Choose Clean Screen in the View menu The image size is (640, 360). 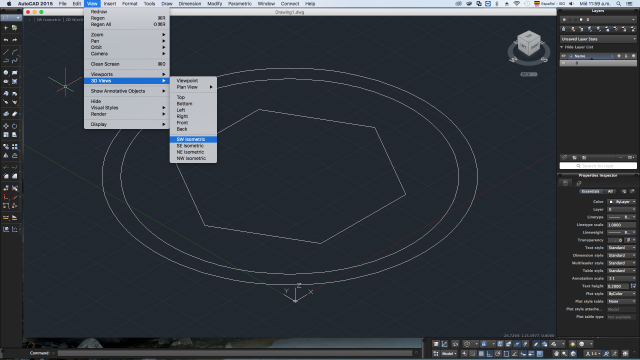127,64
